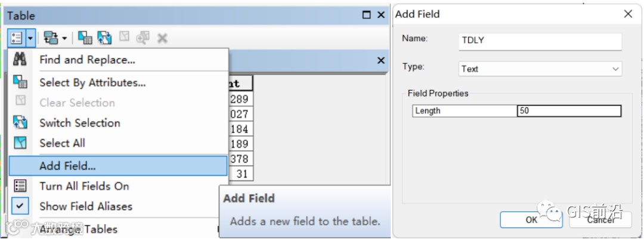Click the Table Options toolbar icon
Viewport: 644px width, 240px height.
[x=17, y=38]
